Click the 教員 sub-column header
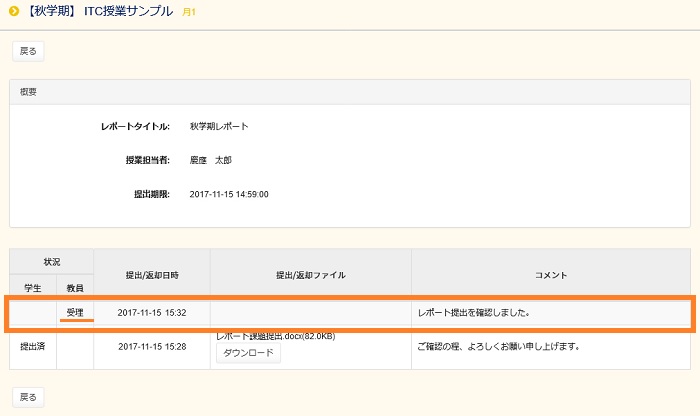Viewport: 700px width, 416px height. click(75, 285)
